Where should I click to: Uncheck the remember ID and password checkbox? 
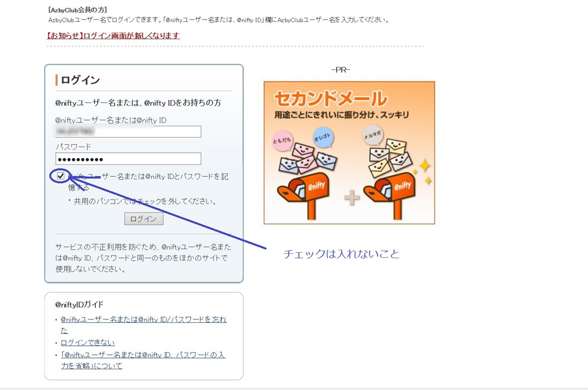pyautogui.click(x=61, y=176)
